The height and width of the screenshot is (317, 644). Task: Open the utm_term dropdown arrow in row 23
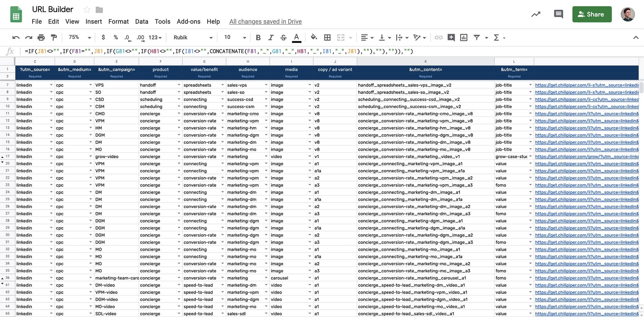(x=530, y=185)
